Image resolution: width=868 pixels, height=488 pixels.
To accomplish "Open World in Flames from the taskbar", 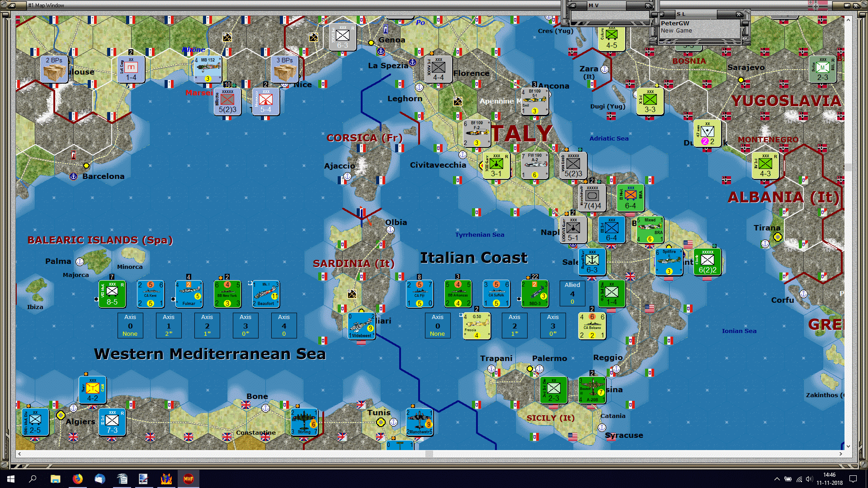I will 189,479.
